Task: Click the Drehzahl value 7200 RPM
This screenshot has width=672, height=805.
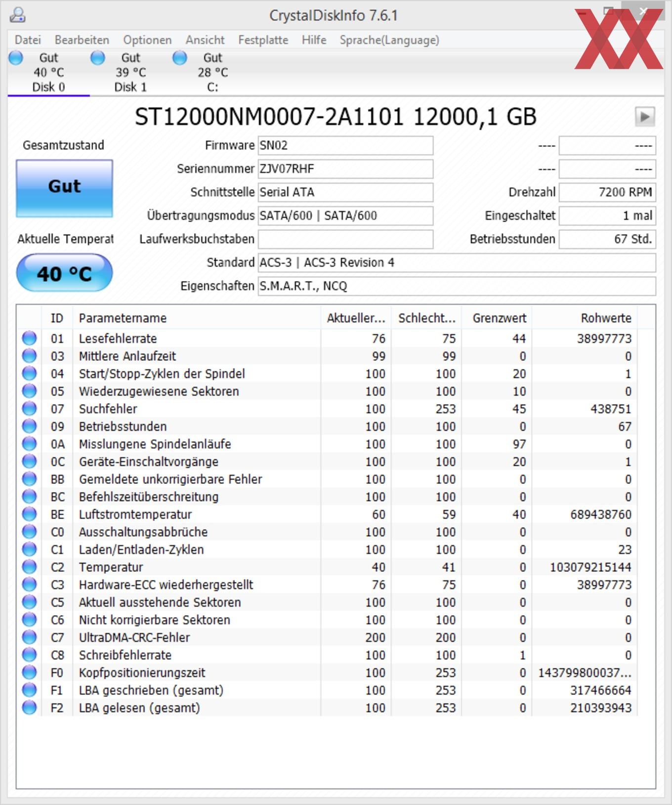Action: [x=607, y=192]
